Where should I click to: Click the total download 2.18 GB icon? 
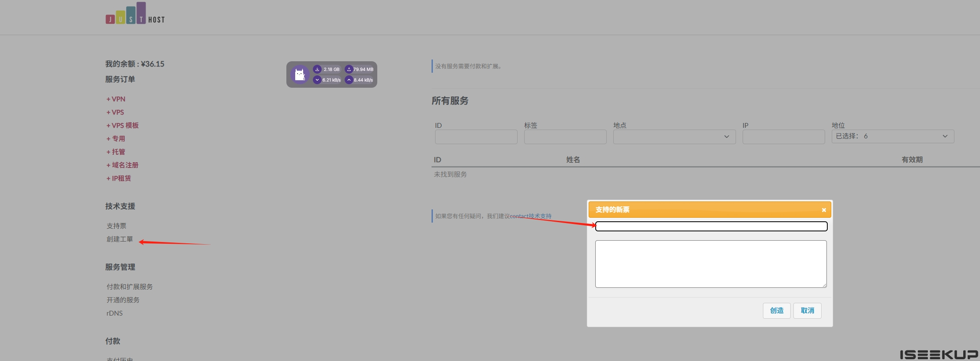point(317,69)
